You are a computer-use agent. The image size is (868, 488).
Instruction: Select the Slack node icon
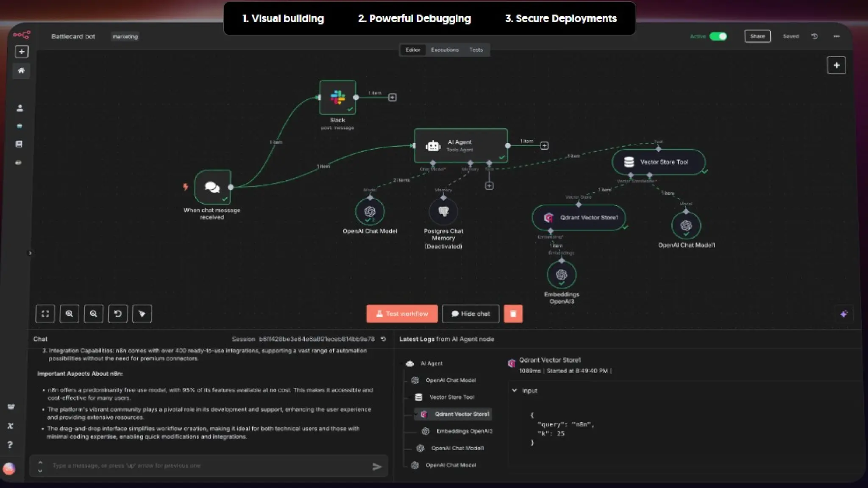(x=338, y=97)
